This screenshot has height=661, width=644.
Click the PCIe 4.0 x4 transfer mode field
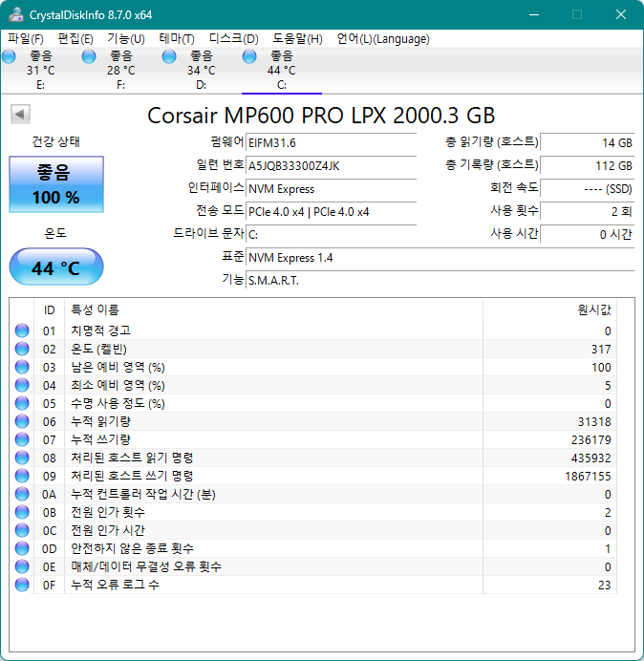(x=331, y=212)
